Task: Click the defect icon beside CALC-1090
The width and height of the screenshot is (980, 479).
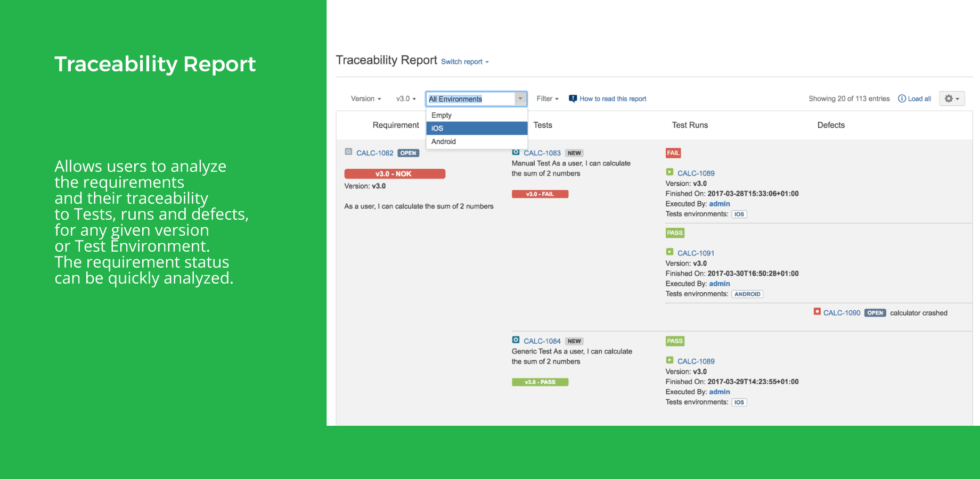Action: click(817, 312)
